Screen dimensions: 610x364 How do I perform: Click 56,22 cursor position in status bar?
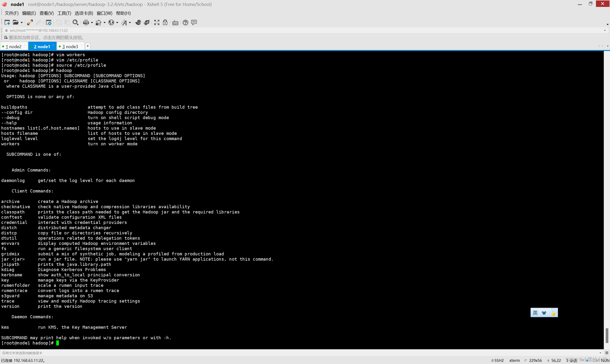click(554, 360)
